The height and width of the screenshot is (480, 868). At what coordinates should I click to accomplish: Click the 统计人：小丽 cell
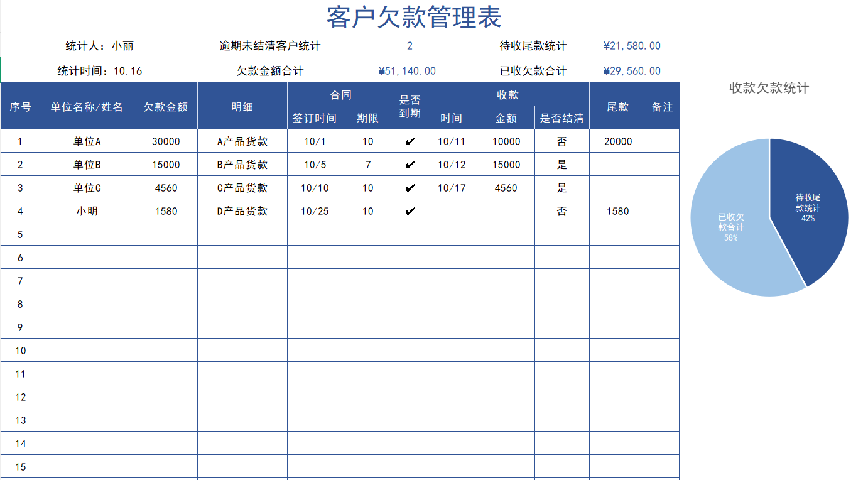coord(100,46)
